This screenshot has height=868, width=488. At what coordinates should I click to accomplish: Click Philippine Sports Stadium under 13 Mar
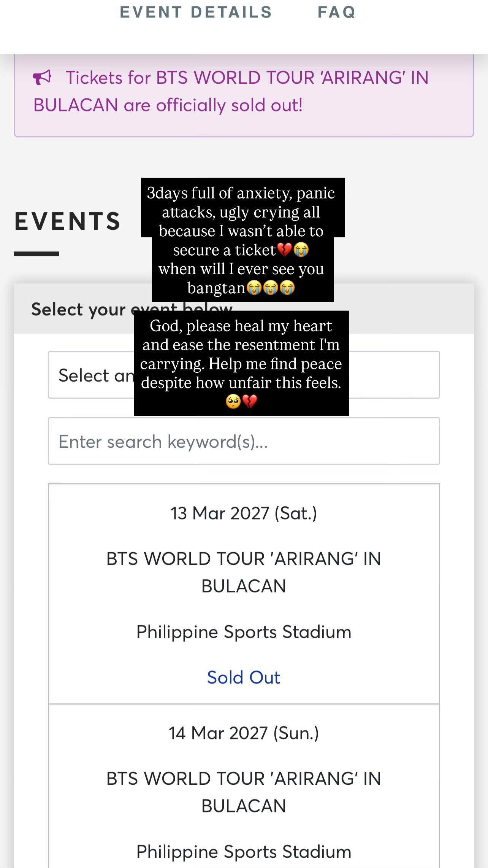(244, 632)
